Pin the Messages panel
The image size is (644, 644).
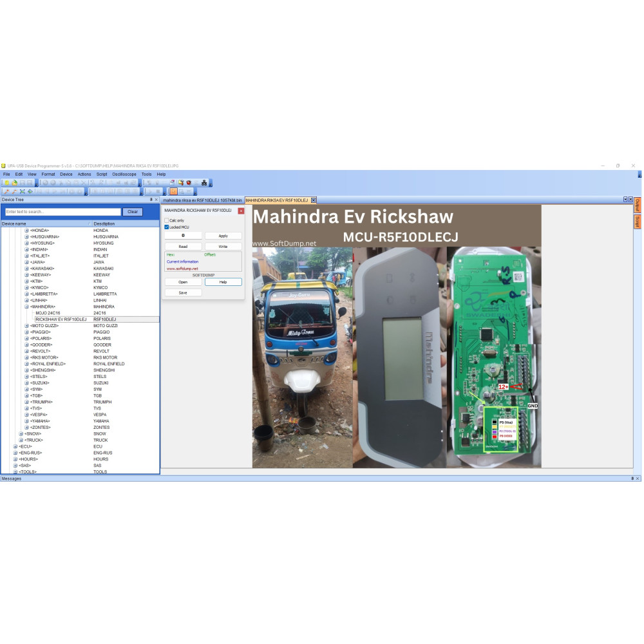[632, 478]
